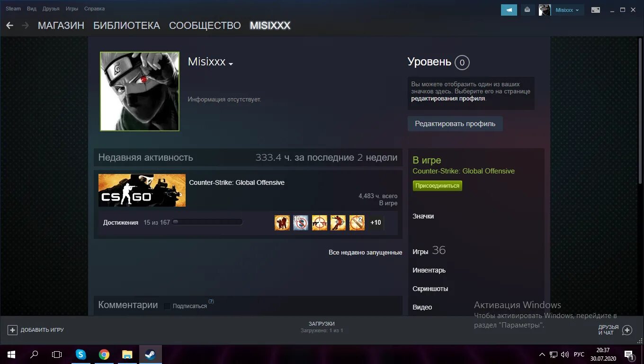Open the fourth running figure achievement icon
Image resolution: width=644 pixels, height=364 pixels.
pyautogui.click(x=338, y=223)
